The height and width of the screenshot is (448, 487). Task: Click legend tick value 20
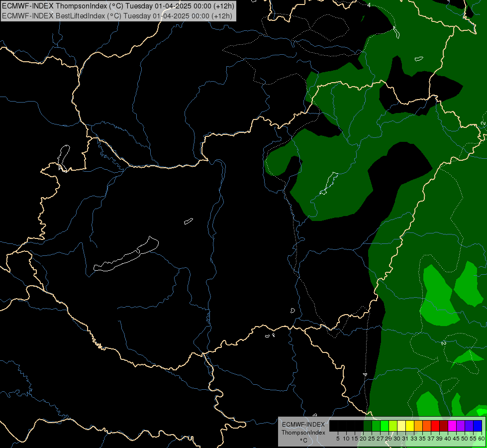[363, 439]
